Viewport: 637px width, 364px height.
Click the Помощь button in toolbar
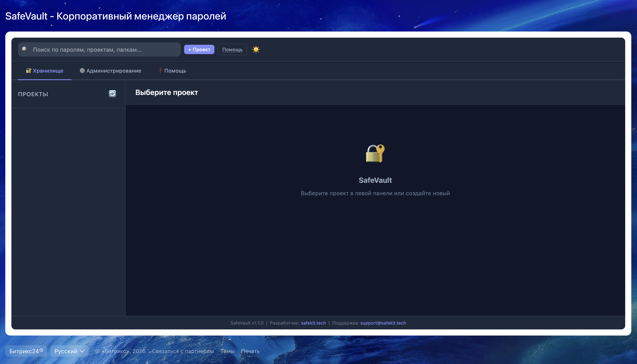[x=232, y=49]
